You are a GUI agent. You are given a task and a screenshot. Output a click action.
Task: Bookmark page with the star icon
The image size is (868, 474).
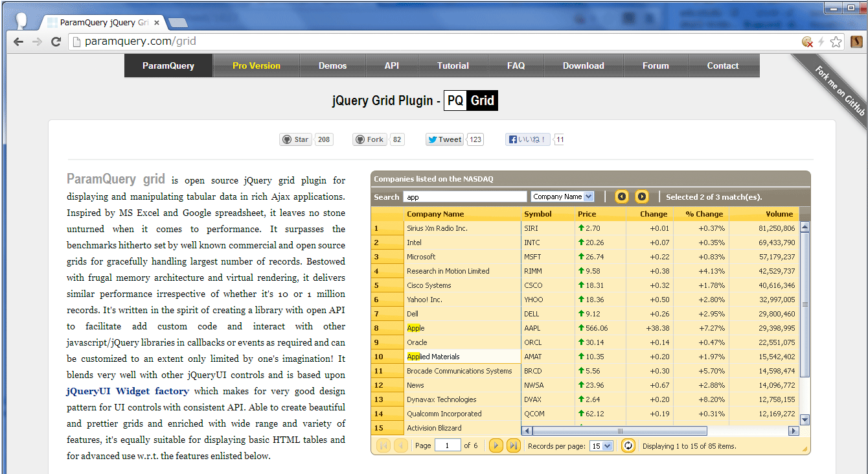(x=836, y=41)
